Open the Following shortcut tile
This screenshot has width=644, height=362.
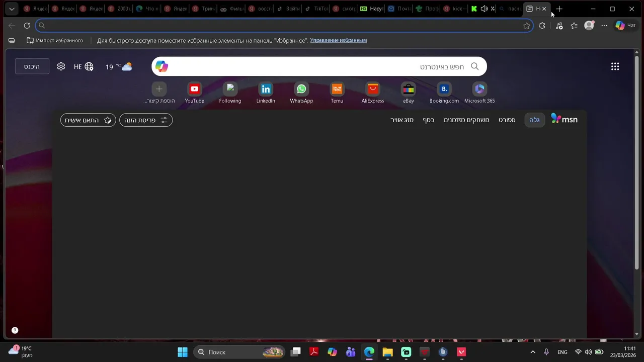(x=230, y=94)
